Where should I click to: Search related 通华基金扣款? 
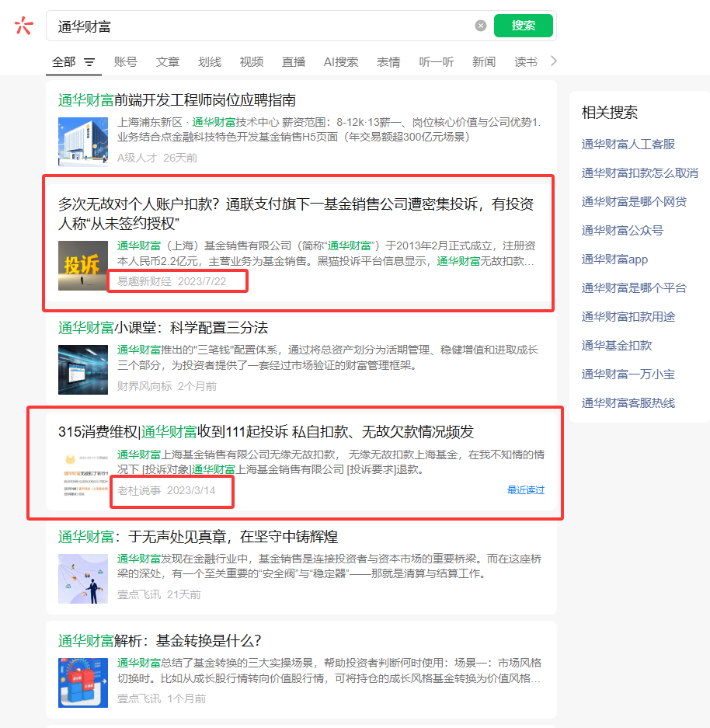pyautogui.click(x=617, y=346)
